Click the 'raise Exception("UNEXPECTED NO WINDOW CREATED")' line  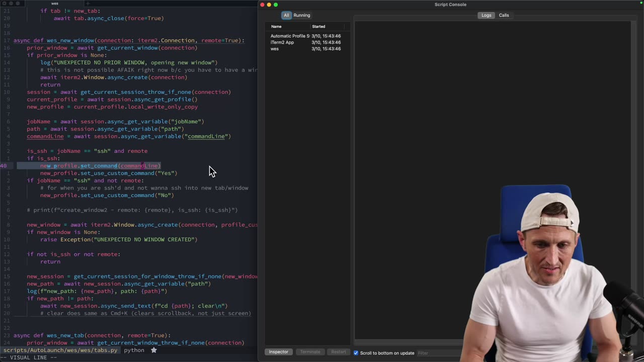tap(119, 239)
